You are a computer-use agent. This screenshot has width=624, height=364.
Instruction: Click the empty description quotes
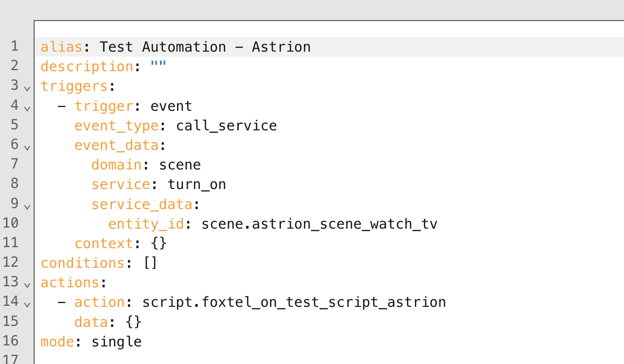click(158, 67)
